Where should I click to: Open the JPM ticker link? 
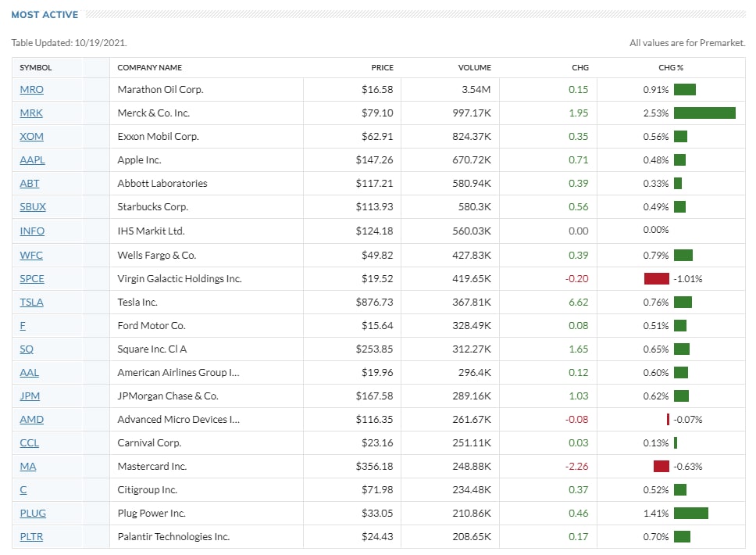click(30, 396)
